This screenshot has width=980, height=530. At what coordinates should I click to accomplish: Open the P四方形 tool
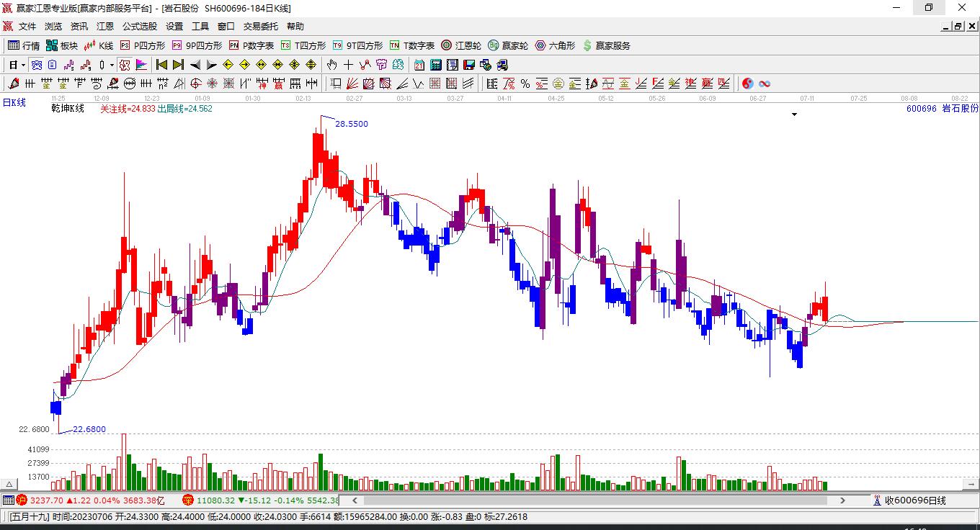(x=143, y=45)
